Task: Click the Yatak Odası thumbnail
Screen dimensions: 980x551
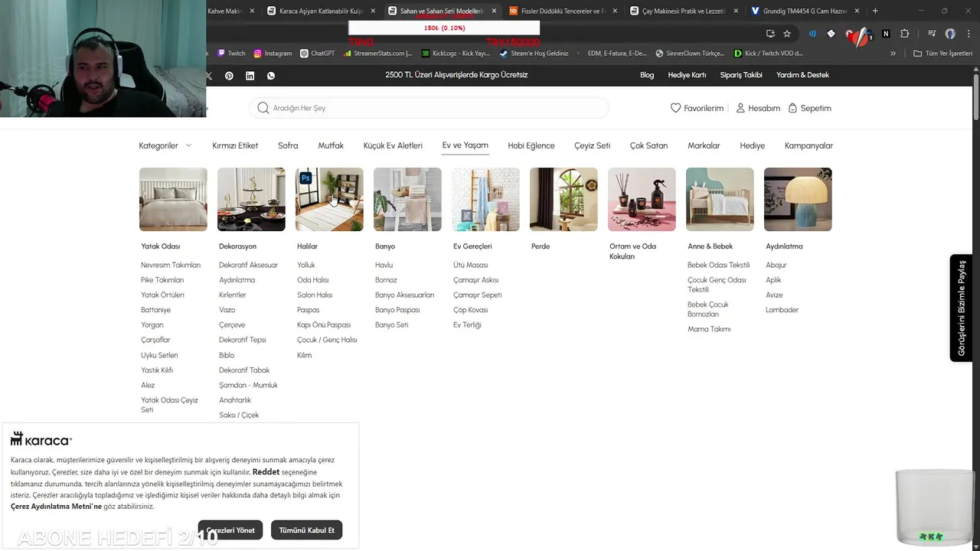Action: coord(173,199)
